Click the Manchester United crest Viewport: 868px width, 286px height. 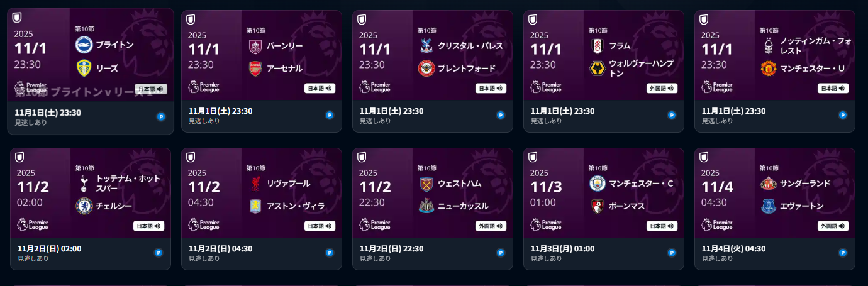[x=769, y=68]
